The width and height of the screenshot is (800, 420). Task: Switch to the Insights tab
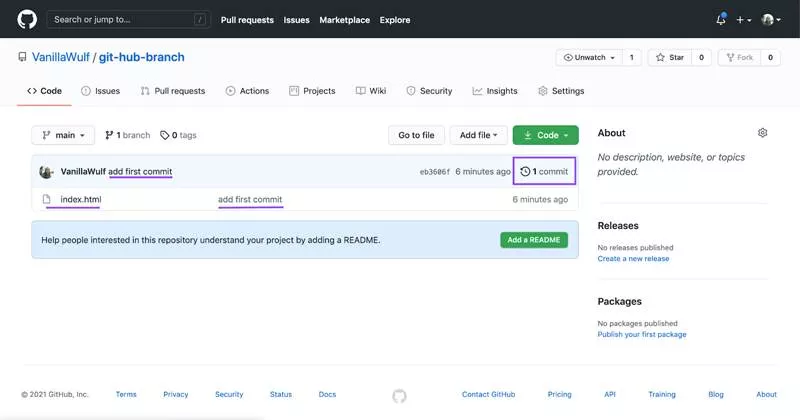(x=495, y=91)
